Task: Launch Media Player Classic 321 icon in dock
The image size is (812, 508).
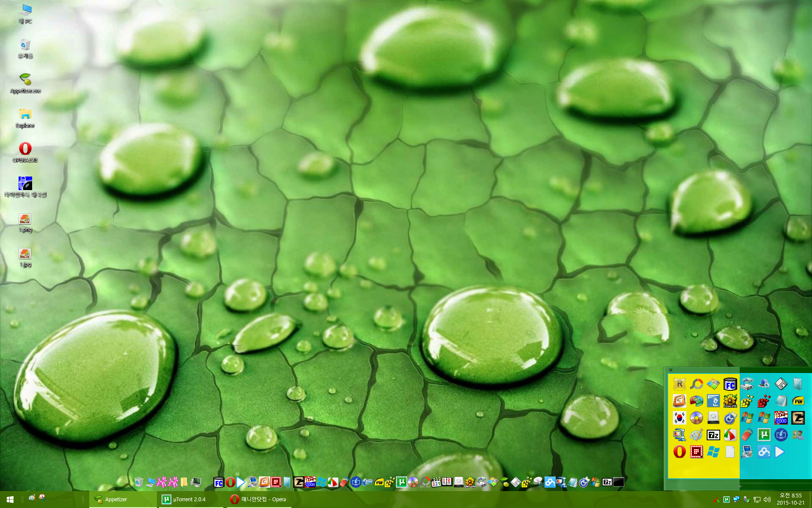Action: [436, 482]
